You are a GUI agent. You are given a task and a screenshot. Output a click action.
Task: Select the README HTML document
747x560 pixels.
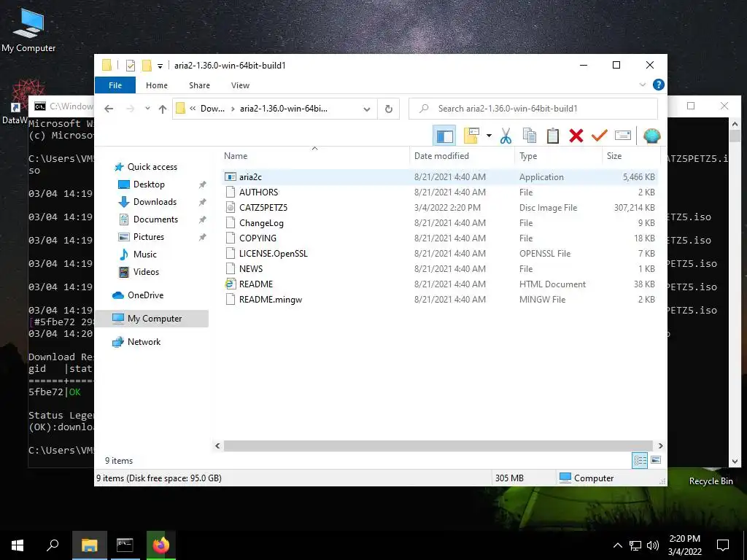click(440, 284)
